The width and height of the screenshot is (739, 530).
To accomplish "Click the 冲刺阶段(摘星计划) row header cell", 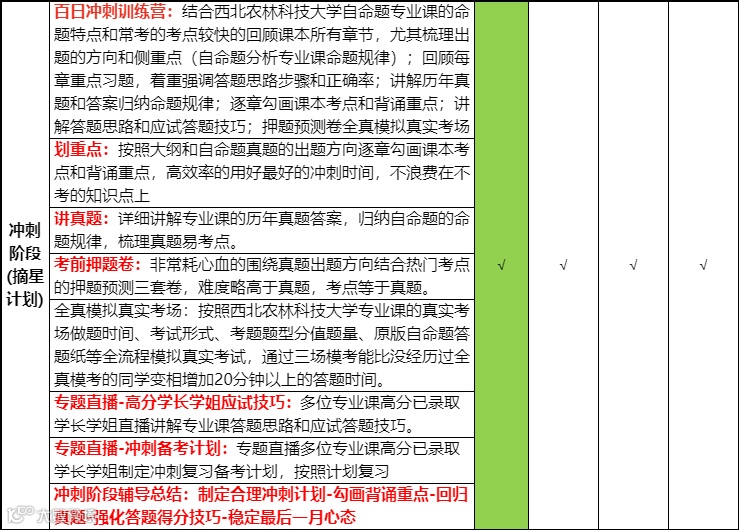I will (25, 265).
